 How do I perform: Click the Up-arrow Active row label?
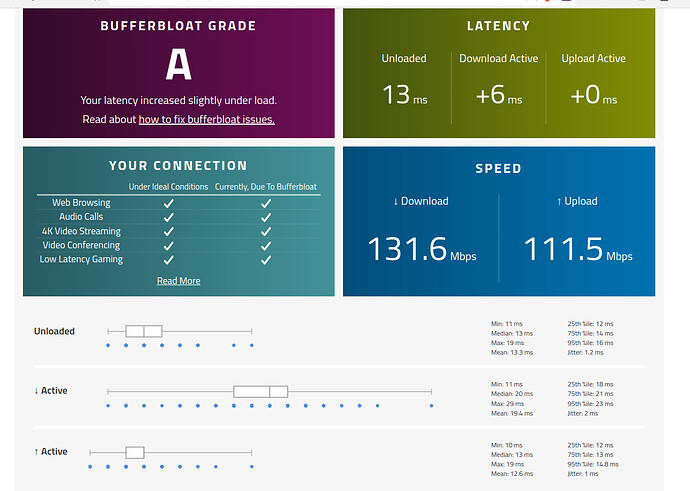[51, 452]
